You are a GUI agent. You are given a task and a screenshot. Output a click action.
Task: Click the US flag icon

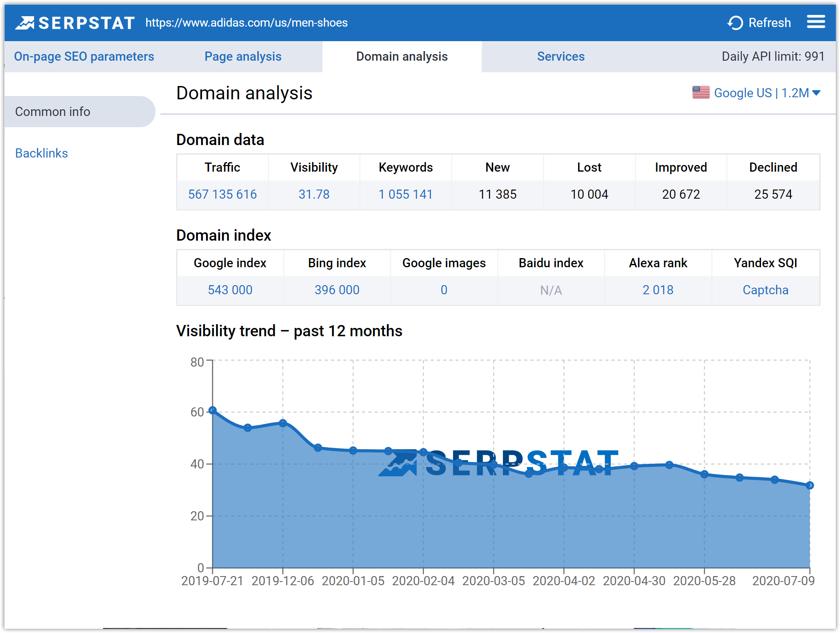tap(701, 92)
